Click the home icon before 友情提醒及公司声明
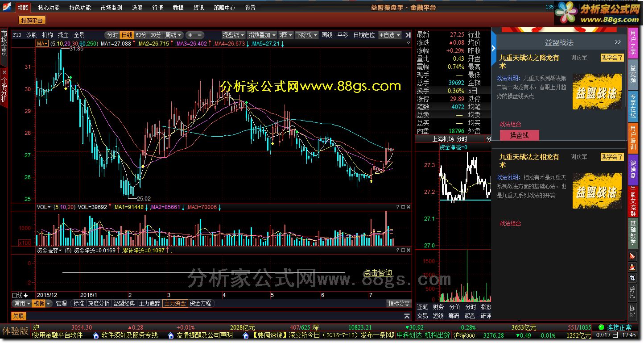 170,335
